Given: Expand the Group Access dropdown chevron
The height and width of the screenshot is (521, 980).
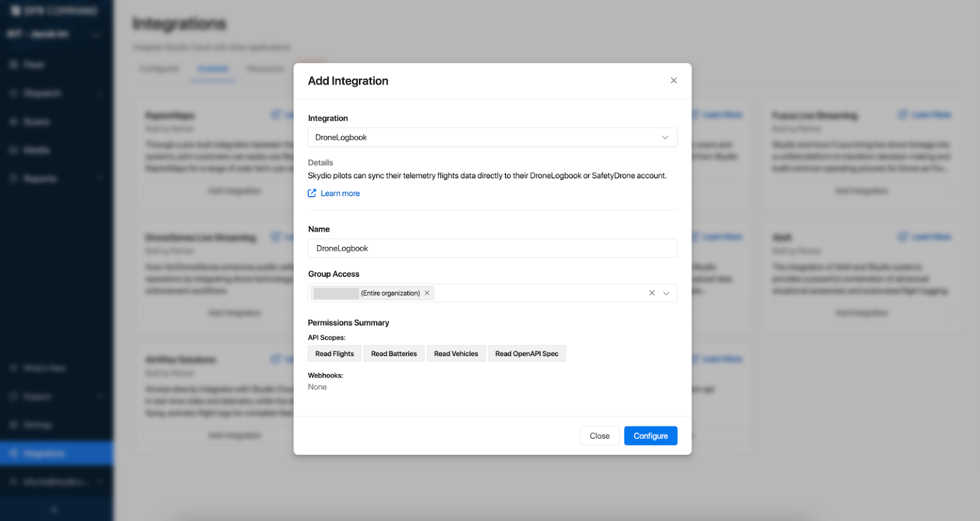Looking at the screenshot, I should 666,293.
